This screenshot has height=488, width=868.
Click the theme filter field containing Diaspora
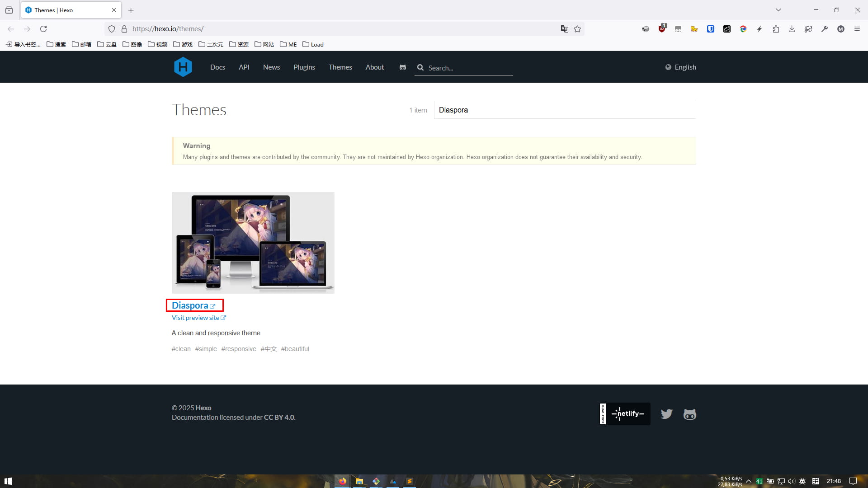click(564, 110)
